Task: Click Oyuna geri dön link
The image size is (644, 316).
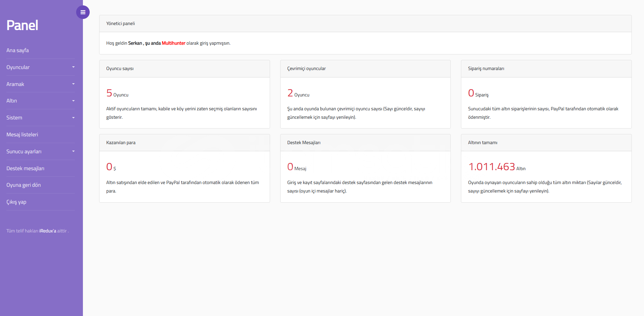Action: (x=24, y=185)
